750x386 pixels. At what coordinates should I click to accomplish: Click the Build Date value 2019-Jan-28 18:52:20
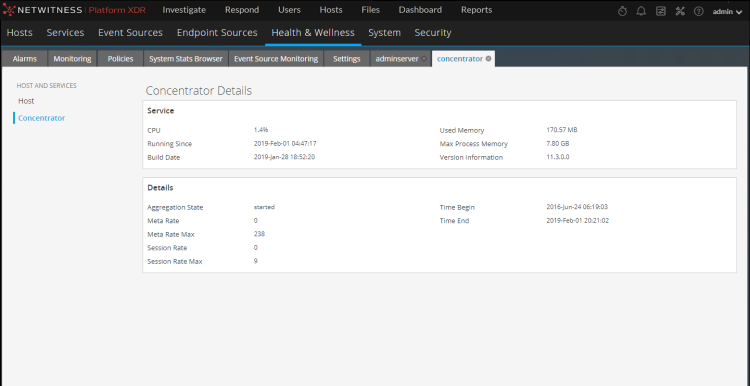284,157
